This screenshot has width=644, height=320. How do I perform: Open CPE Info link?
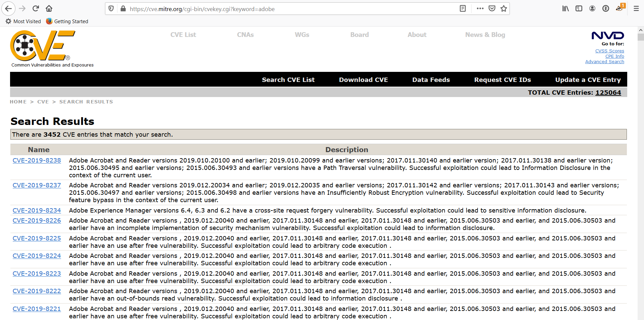click(614, 56)
